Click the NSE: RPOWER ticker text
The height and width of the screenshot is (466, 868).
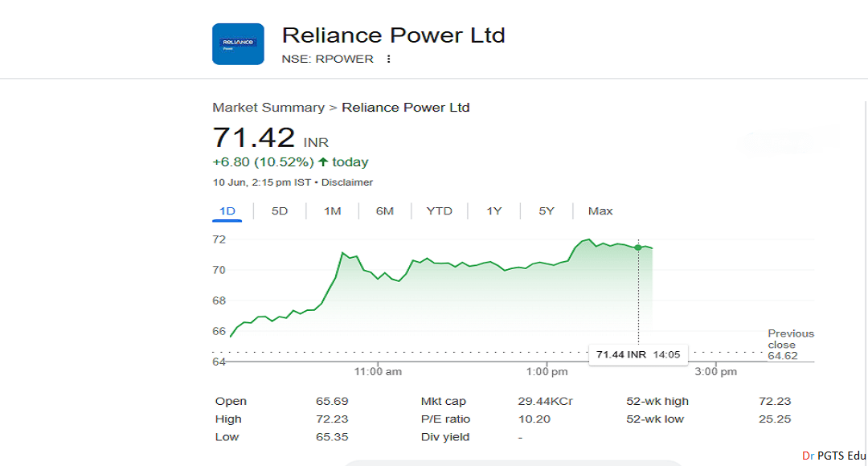pyautogui.click(x=327, y=59)
